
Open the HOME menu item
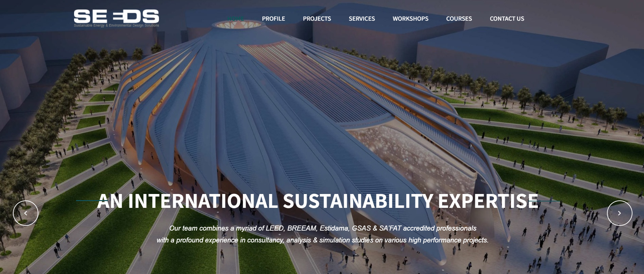point(236,19)
